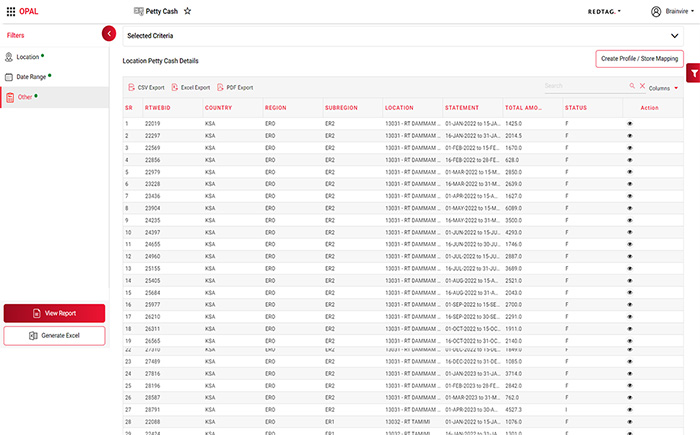Image resolution: width=700 pixels, height=435 pixels.
Task: Sort by the RTWEBID column header
Action: (158, 108)
